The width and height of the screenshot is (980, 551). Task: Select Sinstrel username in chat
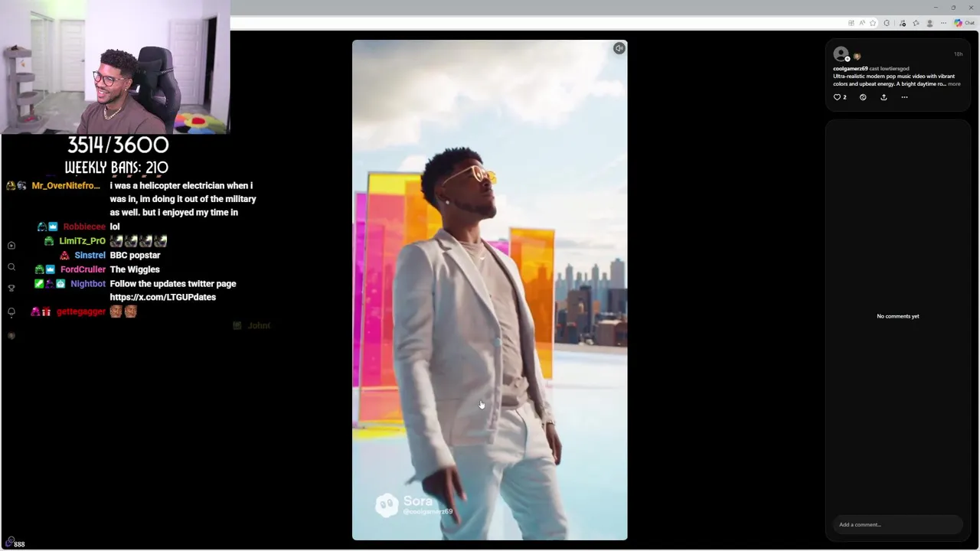point(90,255)
